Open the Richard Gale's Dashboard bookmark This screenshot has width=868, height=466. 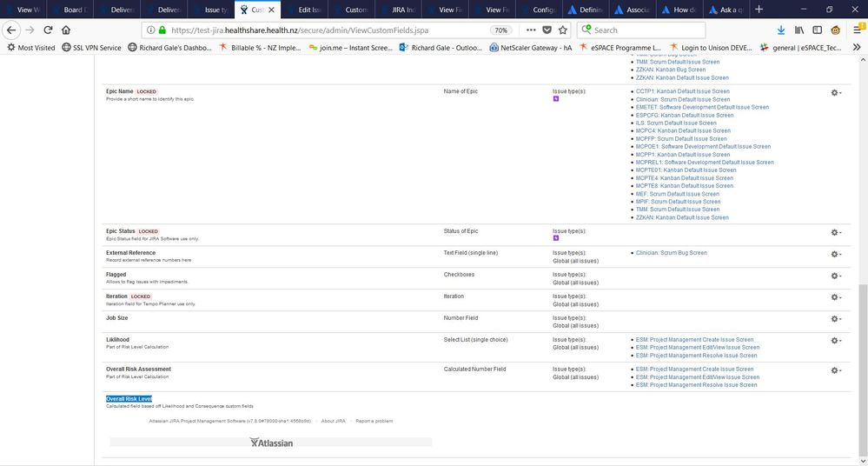tap(170, 48)
